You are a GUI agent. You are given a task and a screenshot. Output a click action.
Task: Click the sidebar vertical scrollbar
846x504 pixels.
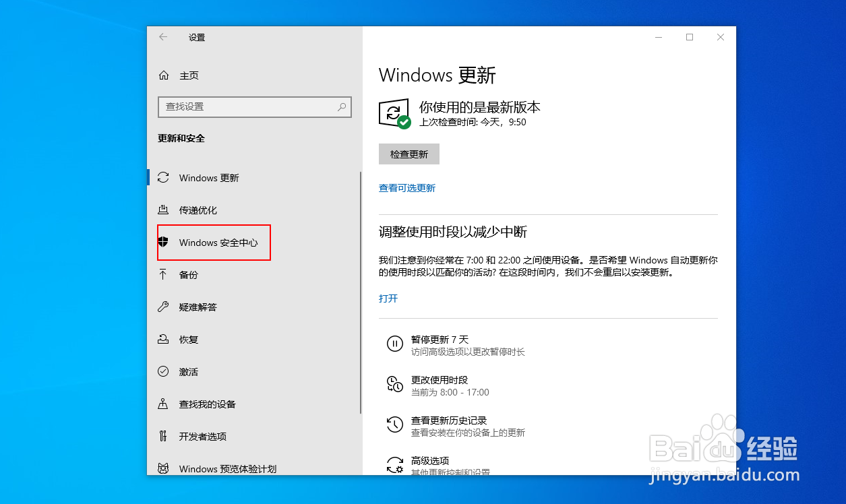point(361,291)
